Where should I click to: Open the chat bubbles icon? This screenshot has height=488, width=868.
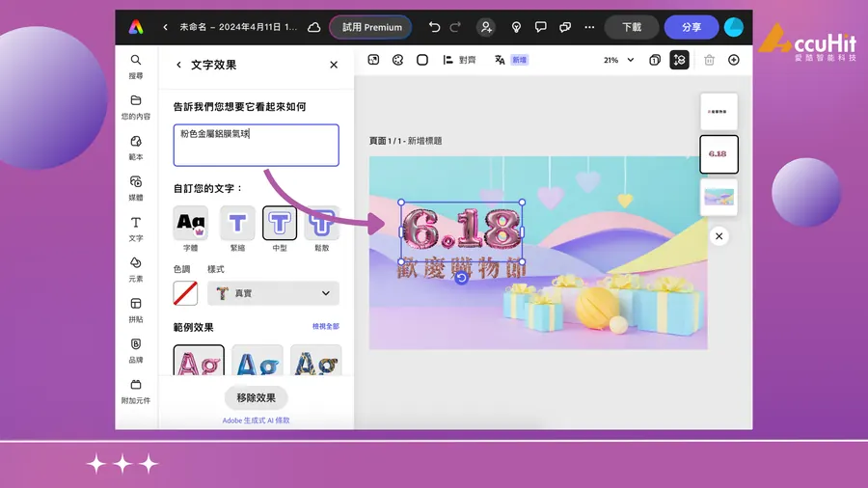click(565, 27)
